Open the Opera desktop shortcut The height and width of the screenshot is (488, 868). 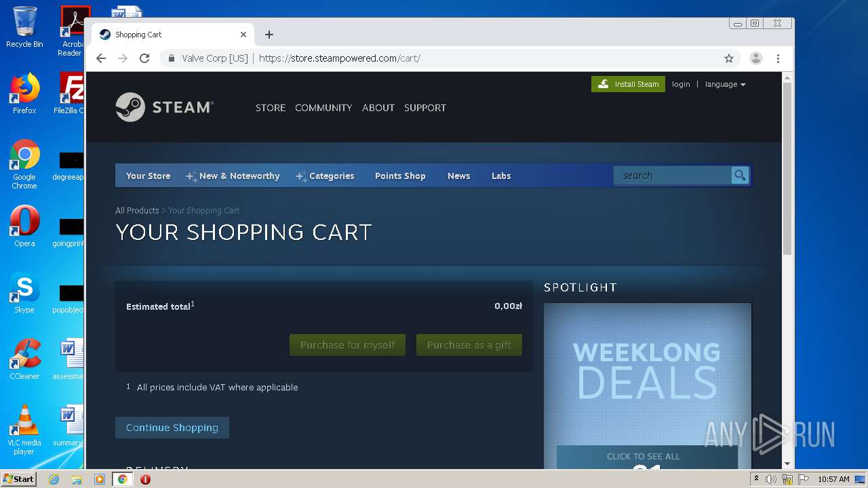[24, 226]
